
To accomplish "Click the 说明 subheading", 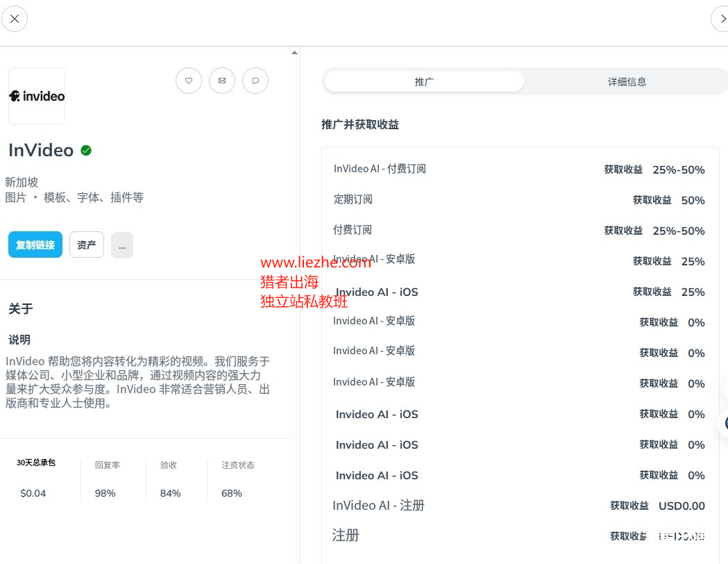I will (x=19, y=340).
